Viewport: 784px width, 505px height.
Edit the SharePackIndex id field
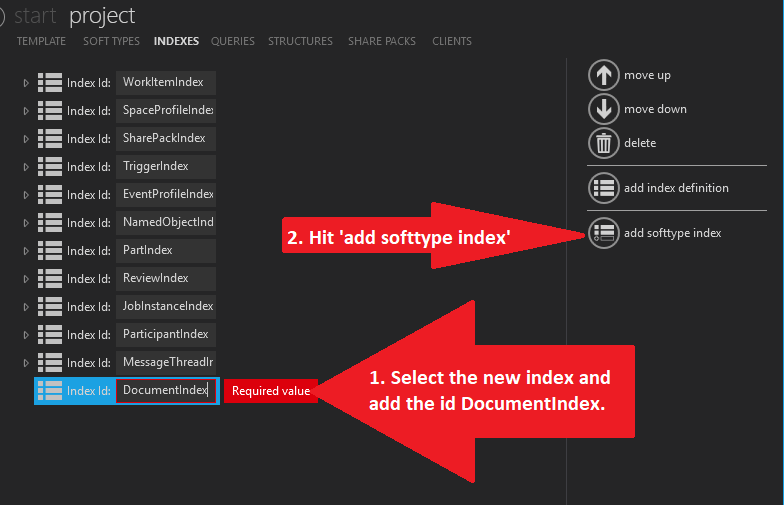click(166, 138)
